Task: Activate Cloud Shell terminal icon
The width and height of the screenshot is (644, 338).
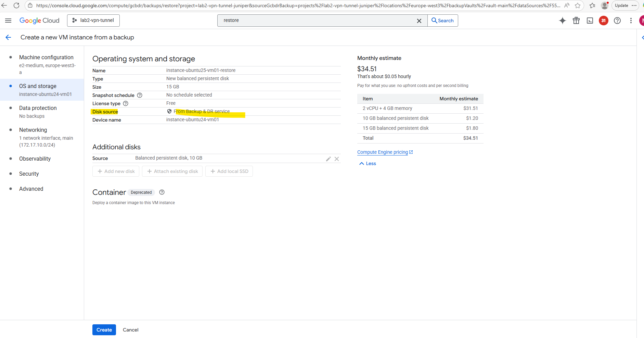Action: click(x=590, y=21)
